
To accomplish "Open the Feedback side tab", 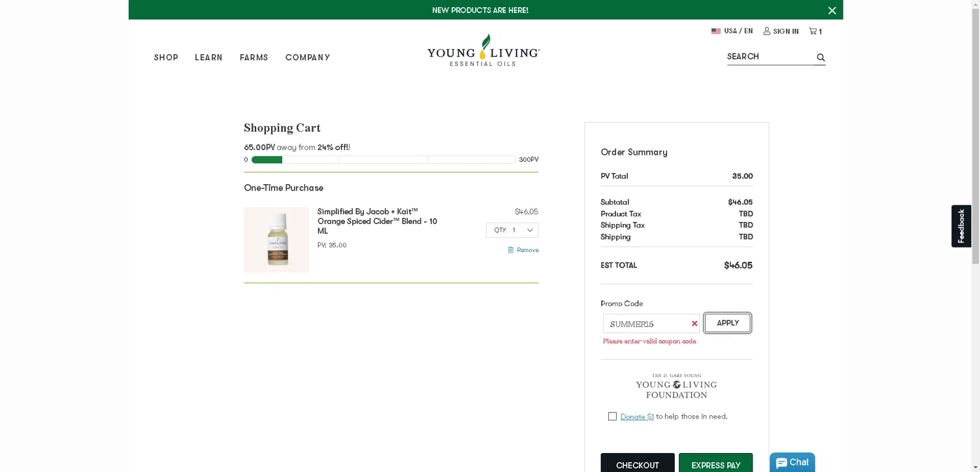I will [x=961, y=226].
